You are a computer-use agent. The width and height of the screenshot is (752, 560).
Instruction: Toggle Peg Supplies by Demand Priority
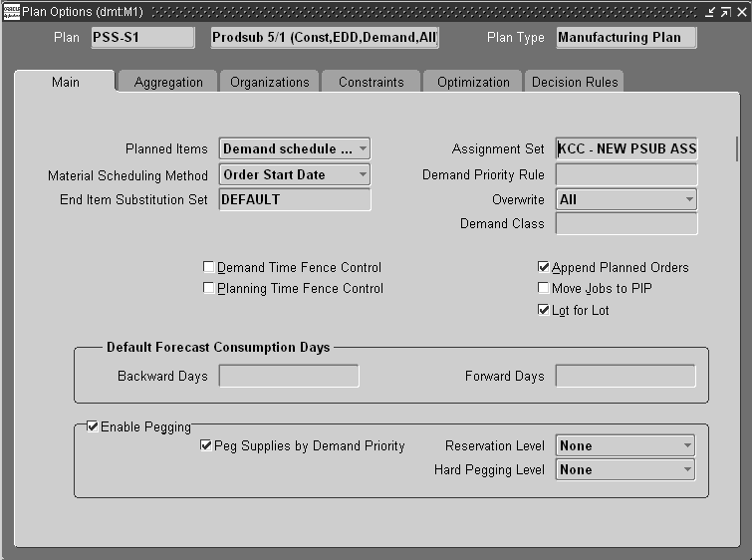(206, 445)
